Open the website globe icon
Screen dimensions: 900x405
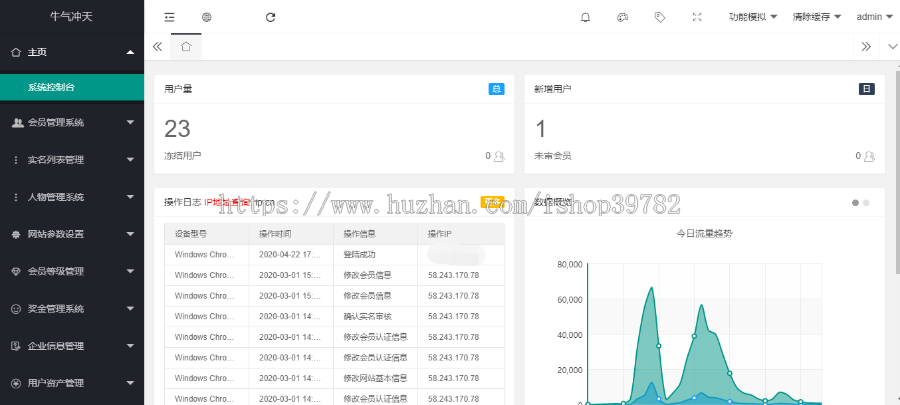[x=206, y=17]
